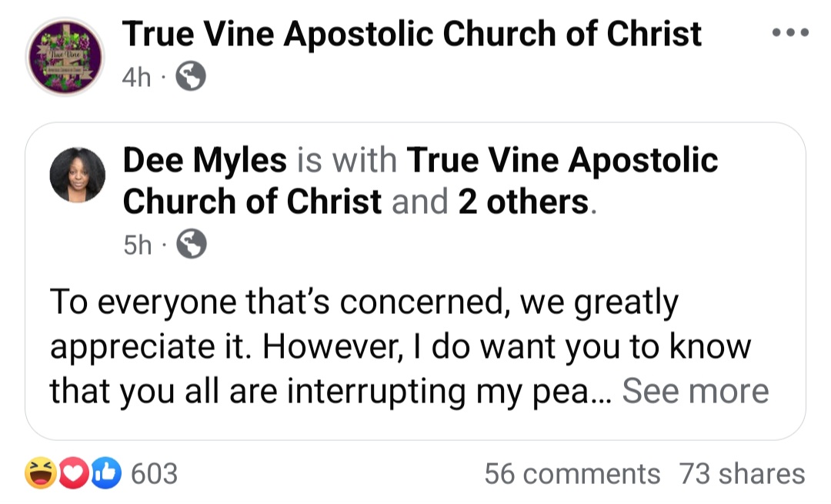Open Dee Myles' profile picture
The width and height of the screenshot is (831, 504).
click(77, 175)
